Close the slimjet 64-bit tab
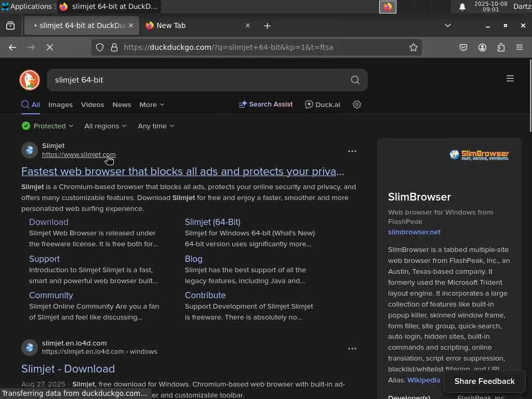Image resolution: width=532 pixels, height=399 pixels. [x=131, y=25]
